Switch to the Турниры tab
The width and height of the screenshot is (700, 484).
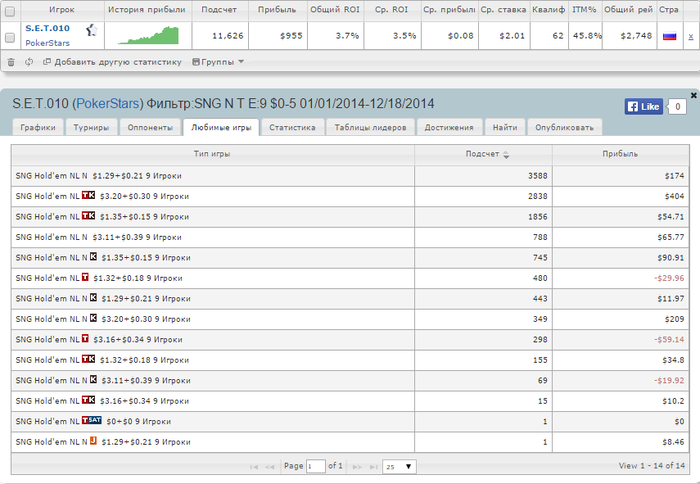pos(91,127)
